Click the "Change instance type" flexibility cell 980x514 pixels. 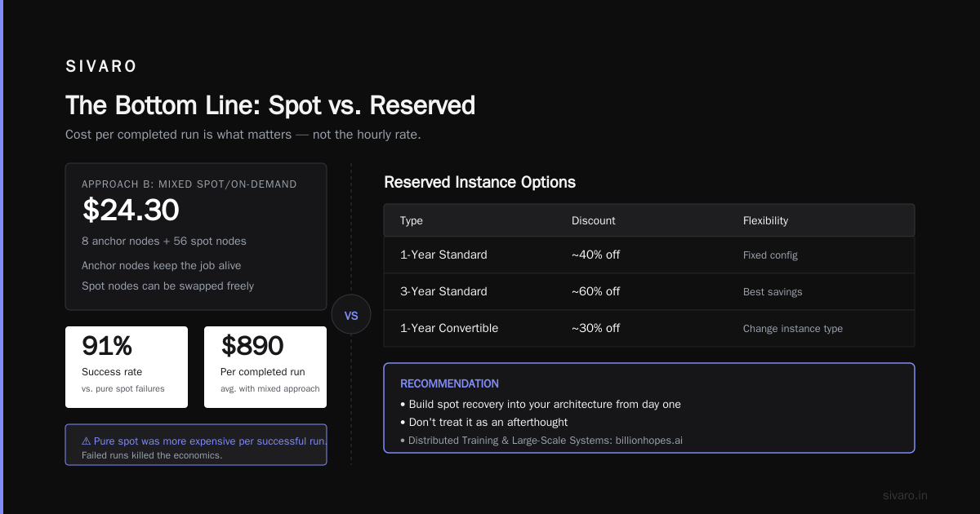(x=793, y=328)
